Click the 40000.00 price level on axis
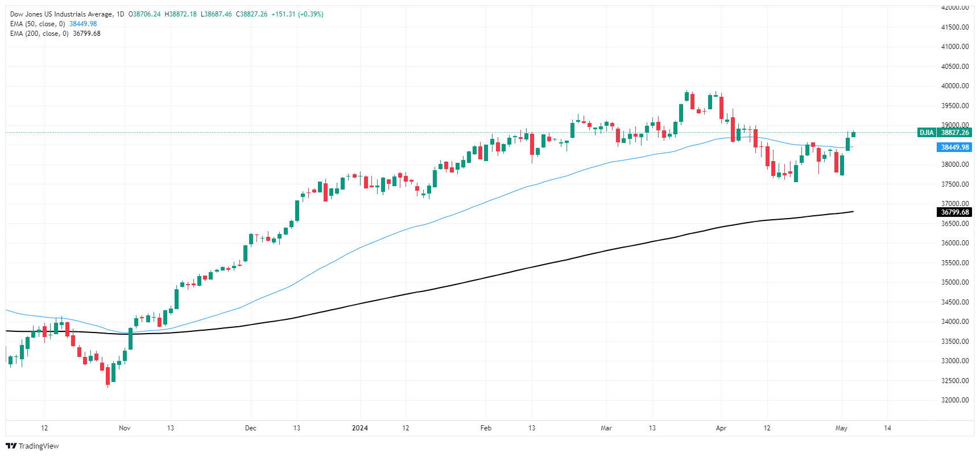980x456 pixels. 955,86
